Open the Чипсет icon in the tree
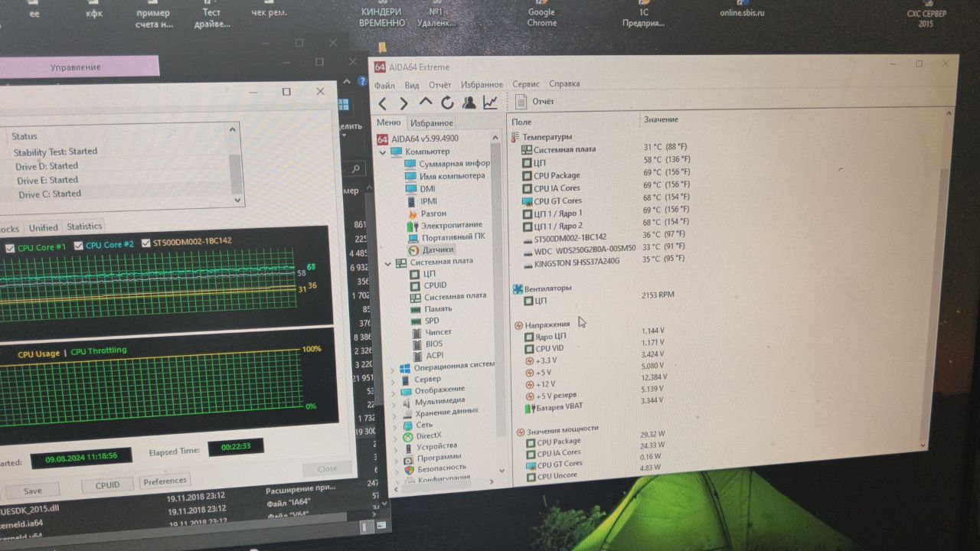The width and height of the screenshot is (980, 551). [416, 333]
